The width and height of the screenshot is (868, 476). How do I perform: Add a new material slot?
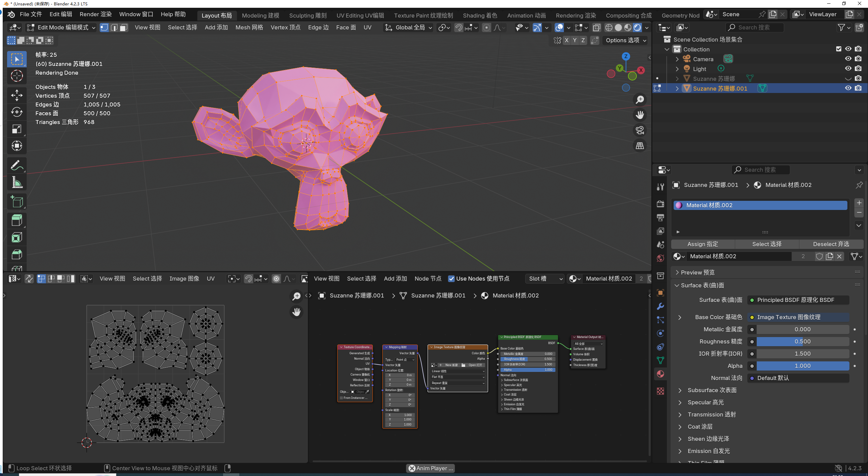point(859,203)
